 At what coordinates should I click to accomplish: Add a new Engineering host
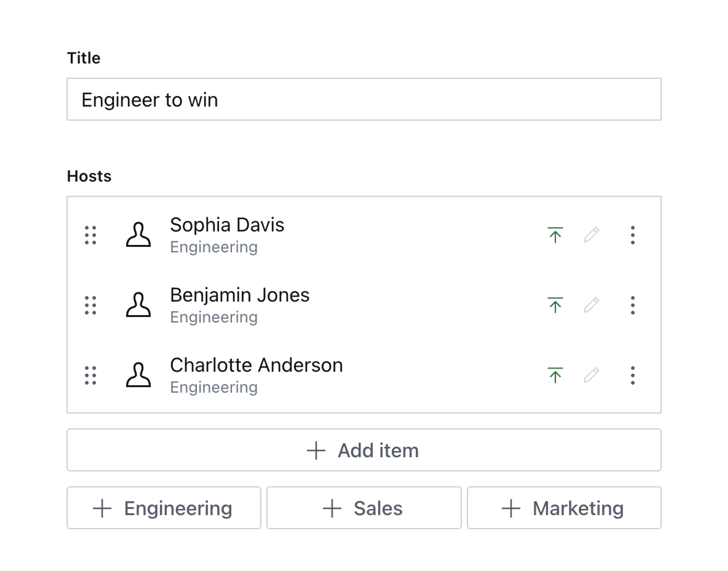164,508
